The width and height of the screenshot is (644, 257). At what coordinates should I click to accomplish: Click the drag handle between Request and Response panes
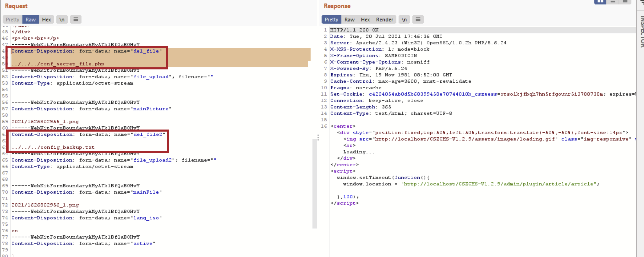(318, 137)
